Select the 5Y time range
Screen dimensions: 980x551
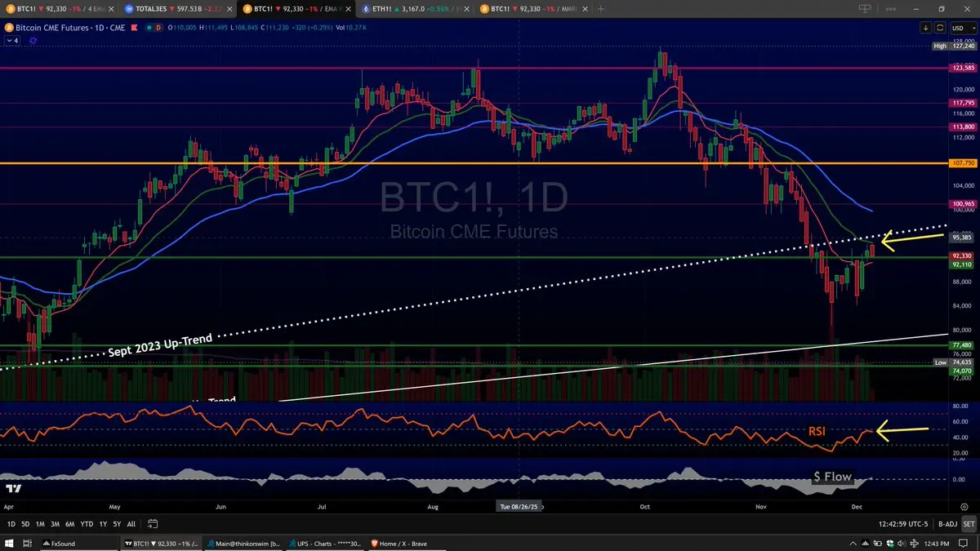[x=117, y=524]
